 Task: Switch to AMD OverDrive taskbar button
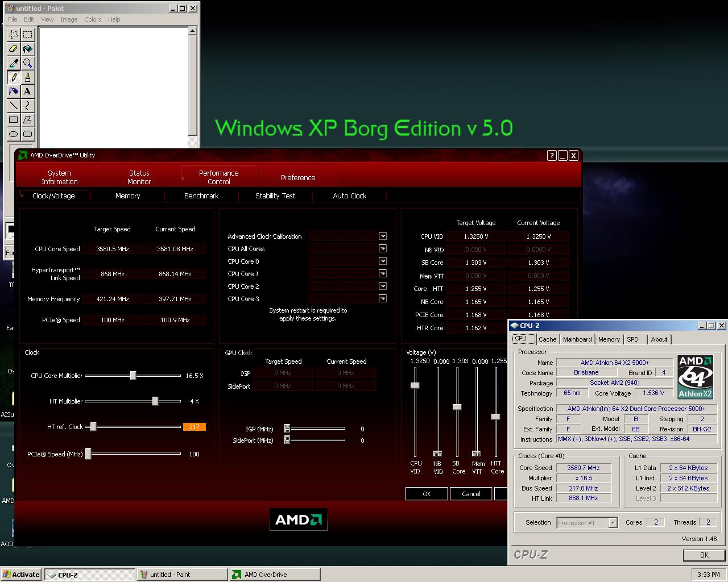point(274,575)
